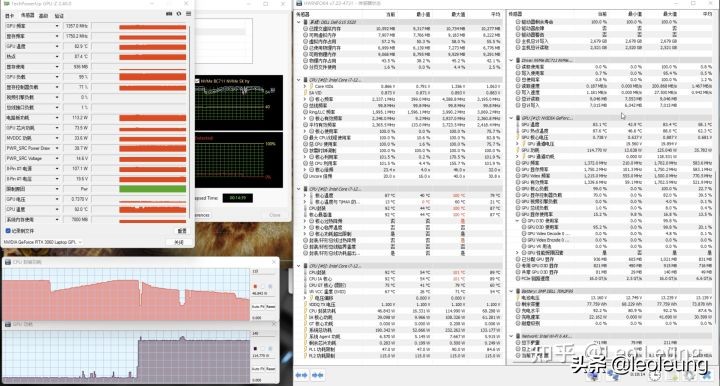Click Auto Fit in the CPU 封装功耗 graph

point(258,307)
